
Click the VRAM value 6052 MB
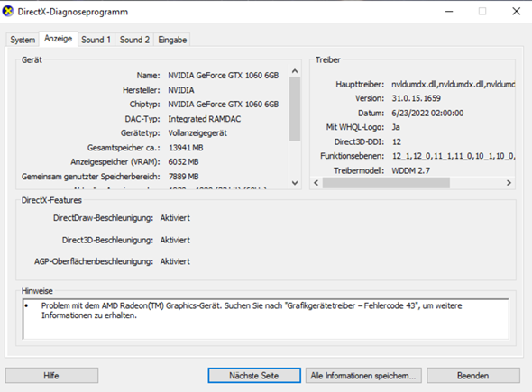pos(184,162)
